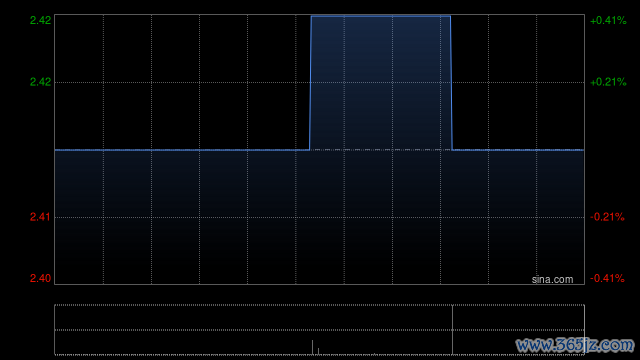Click the tallest volume bar in lower panel
The width and height of the screenshot is (640, 360).
coord(313,347)
